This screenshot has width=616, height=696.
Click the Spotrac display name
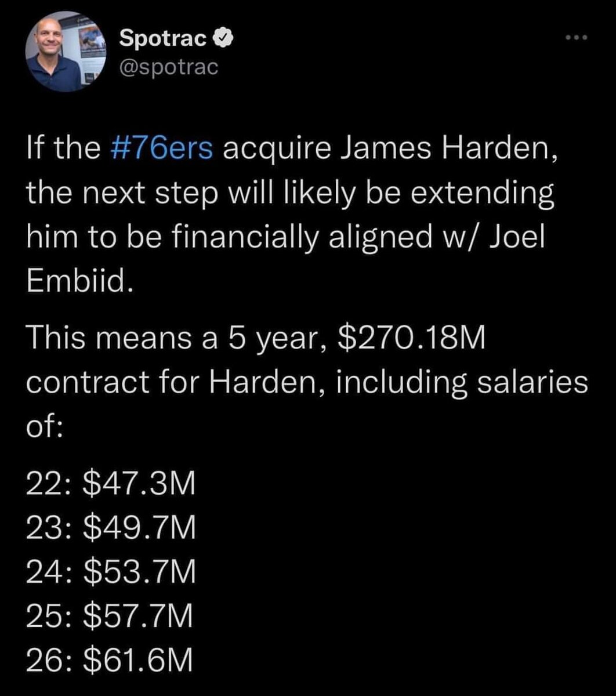click(x=163, y=39)
